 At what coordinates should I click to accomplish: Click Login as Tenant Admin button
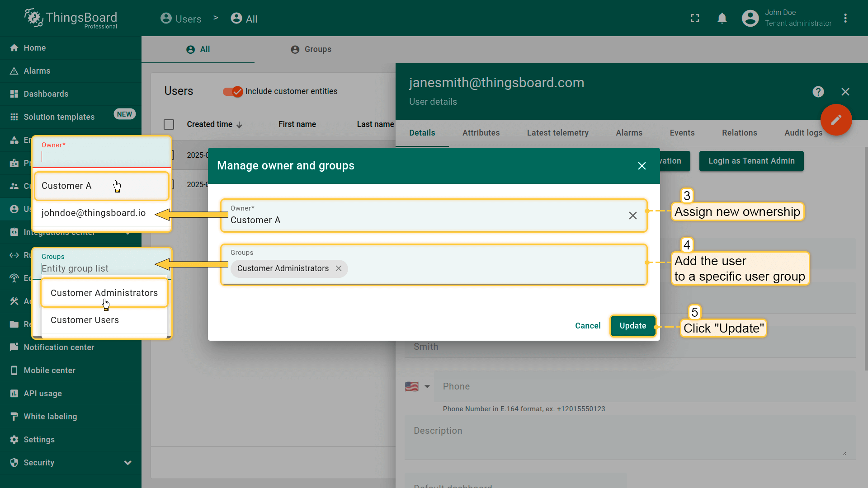(751, 161)
